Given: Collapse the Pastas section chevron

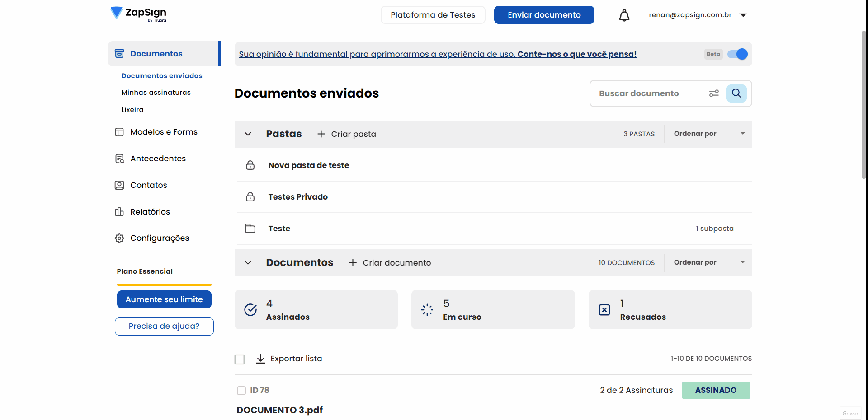Looking at the screenshot, I should [x=248, y=134].
